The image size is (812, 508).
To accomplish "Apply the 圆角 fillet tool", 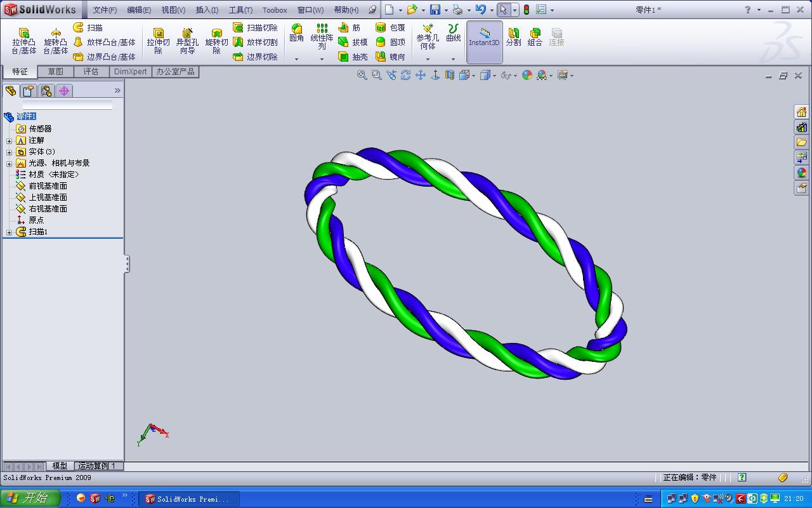I will tap(296, 33).
